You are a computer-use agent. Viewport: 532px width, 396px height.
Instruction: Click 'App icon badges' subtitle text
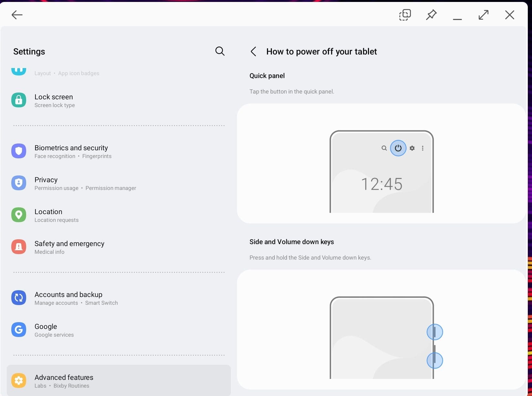(79, 73)
